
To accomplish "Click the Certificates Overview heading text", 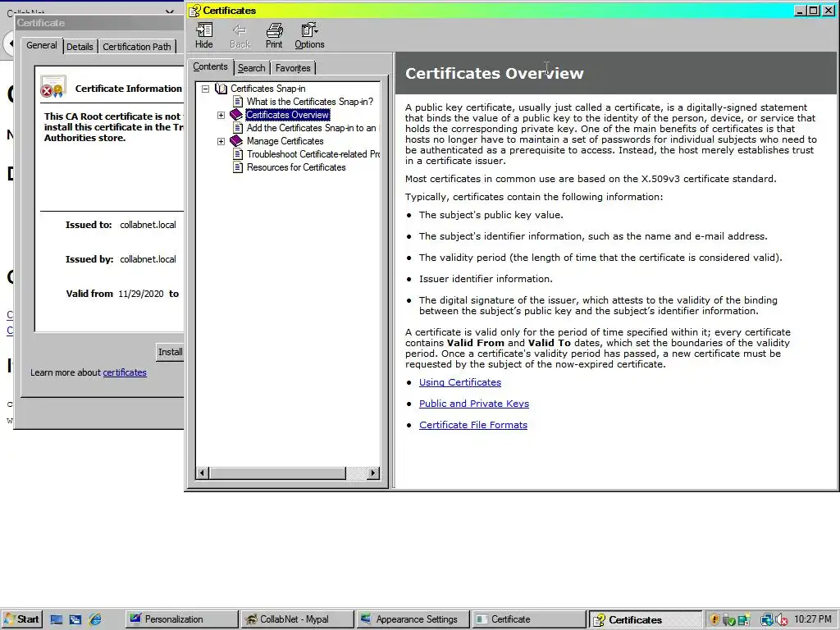I will pyautogui.click(x=495, y=73).
